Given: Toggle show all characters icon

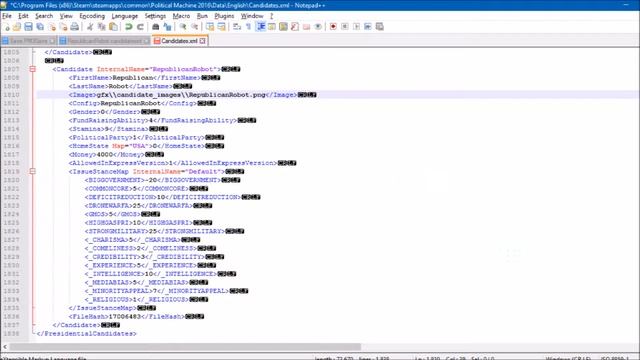Looking at the screenshot, I should click(x=249, y=27).
